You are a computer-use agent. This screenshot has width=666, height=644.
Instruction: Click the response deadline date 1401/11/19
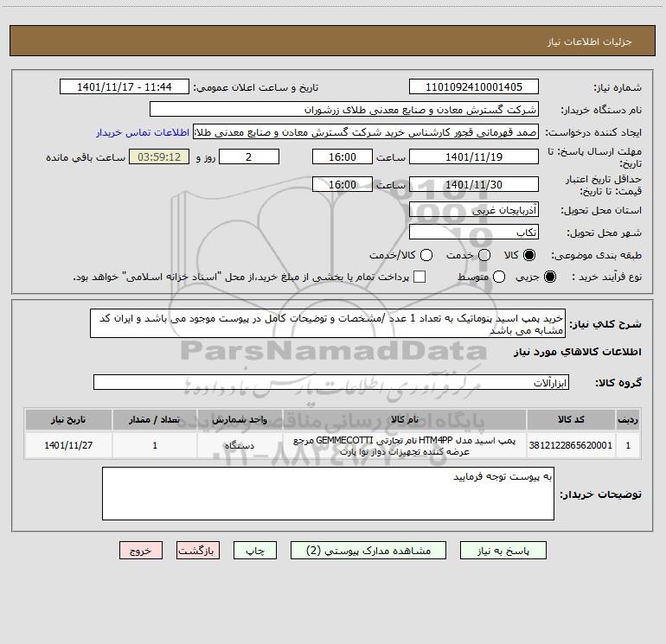click(x=474, y=156)
